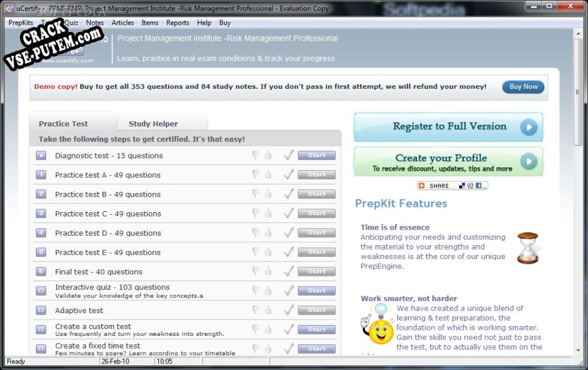This screenshot has width=588, height=370.
Task: Start the Interactive quiz
Action: tap(317, 290)
